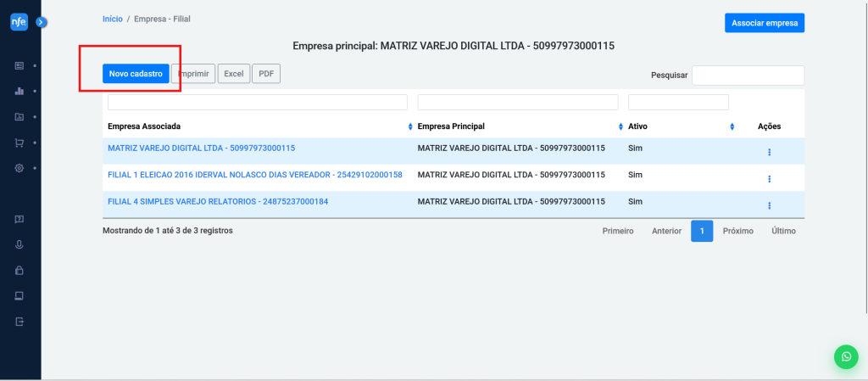Click the logout icon in sidebar

[x=19, y=322]
